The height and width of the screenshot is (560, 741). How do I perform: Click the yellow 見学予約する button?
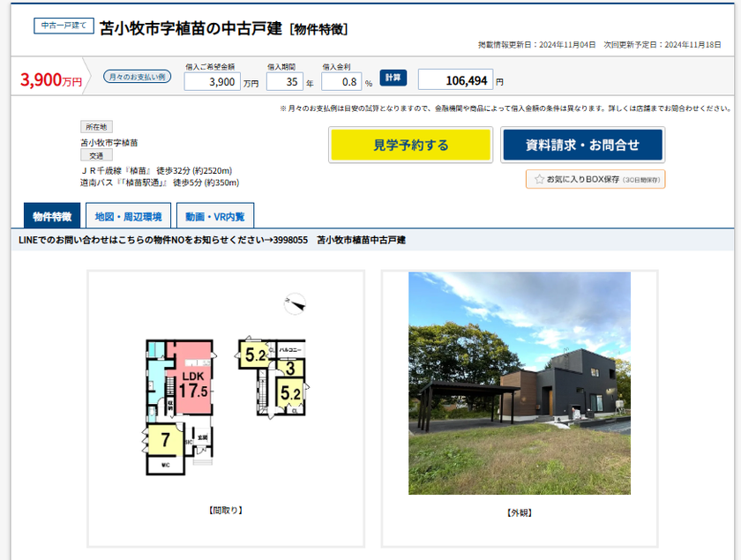tap(410, 146)
